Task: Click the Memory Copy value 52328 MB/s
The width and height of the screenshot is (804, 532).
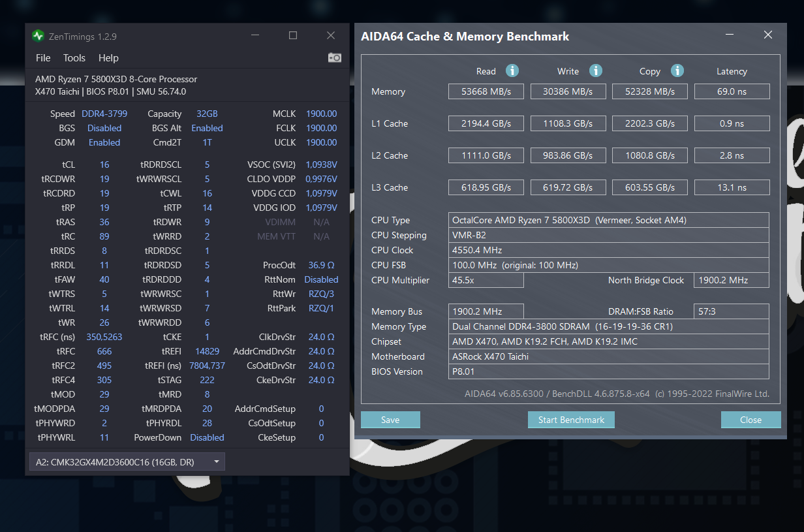Action: pos(650,91)
